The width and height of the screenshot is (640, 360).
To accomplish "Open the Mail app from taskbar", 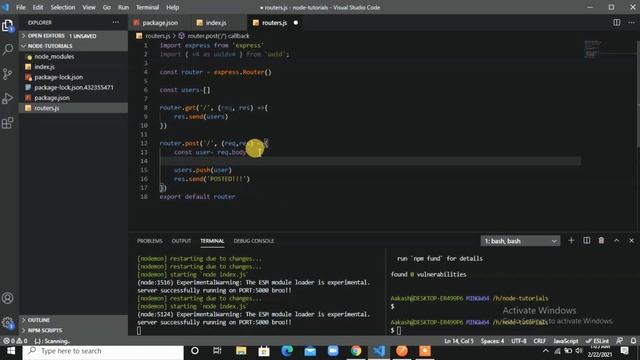I will [x=310, y=351].
